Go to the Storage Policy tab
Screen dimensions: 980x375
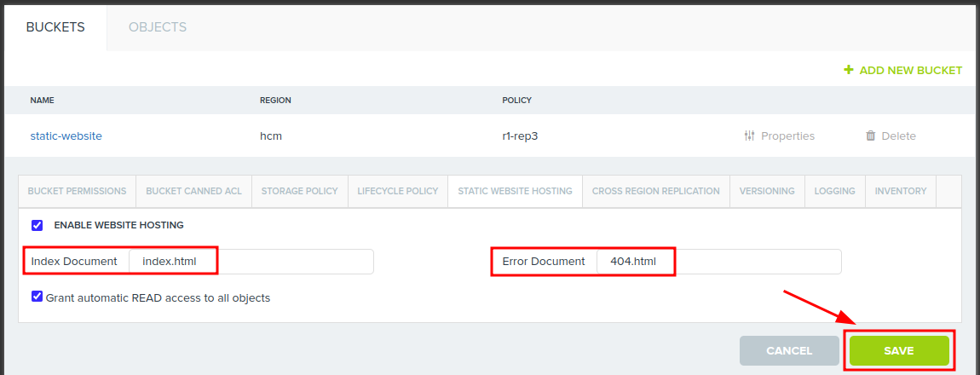click(299, 191)
